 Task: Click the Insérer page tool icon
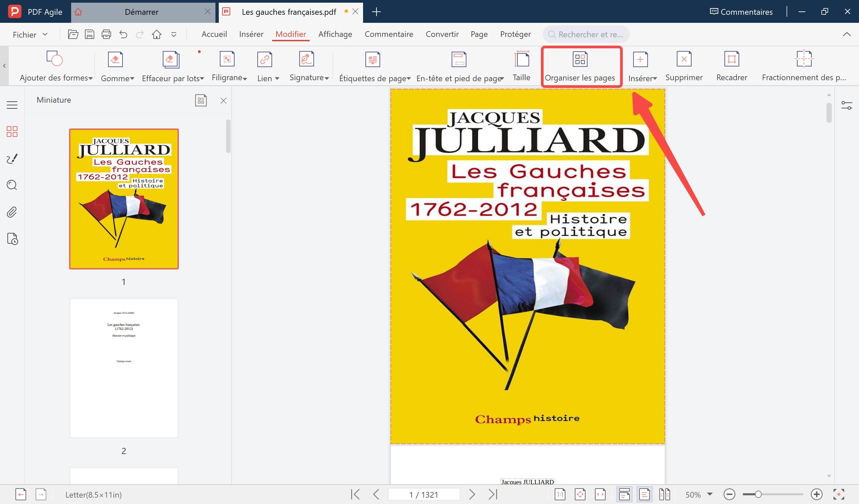pos(640,60)
